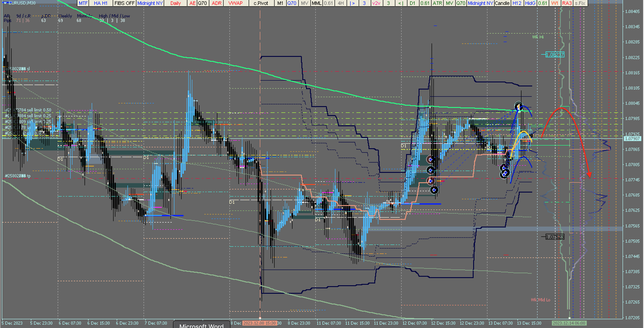This screenshot has height=328, width=644.
Task: Toggle the FIBS OFF button
Action: [124, 3]
